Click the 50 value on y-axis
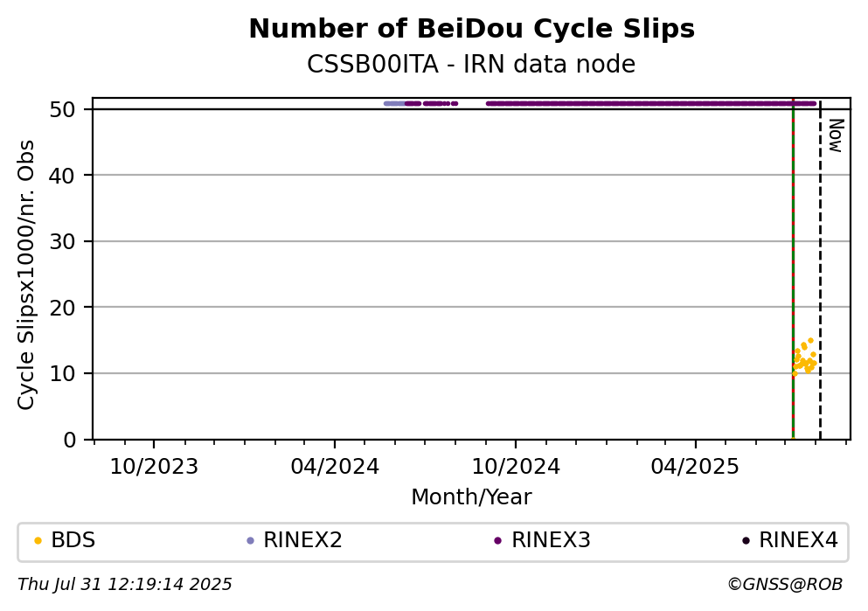The image size is (868, 611). click(63, 109)
